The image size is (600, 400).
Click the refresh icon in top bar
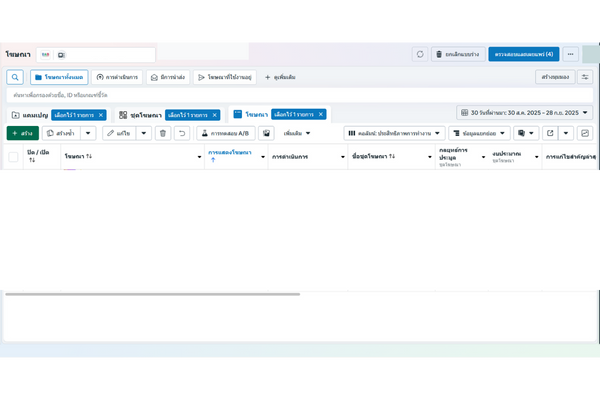pos(420,54)
